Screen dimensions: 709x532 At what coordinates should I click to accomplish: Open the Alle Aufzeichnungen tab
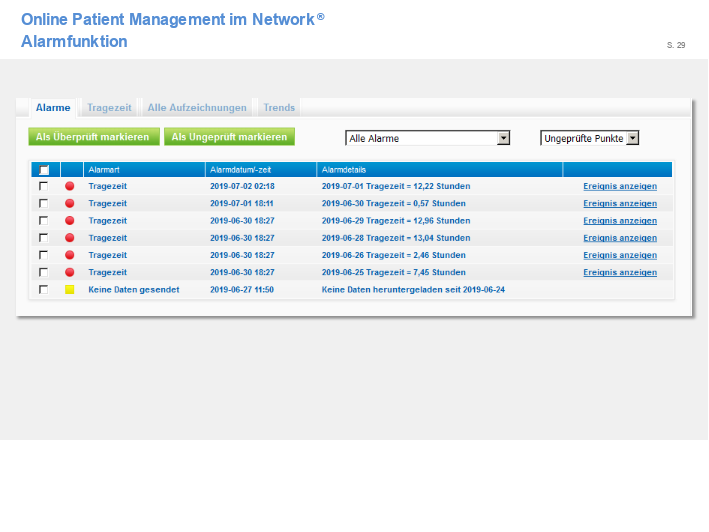(196, 107)
